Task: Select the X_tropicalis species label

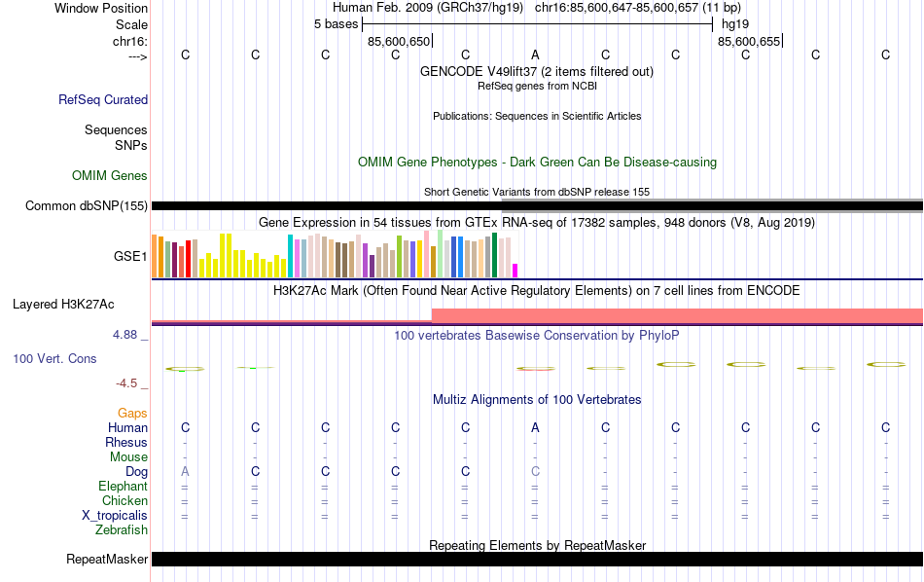Action: tap(115, 516)
